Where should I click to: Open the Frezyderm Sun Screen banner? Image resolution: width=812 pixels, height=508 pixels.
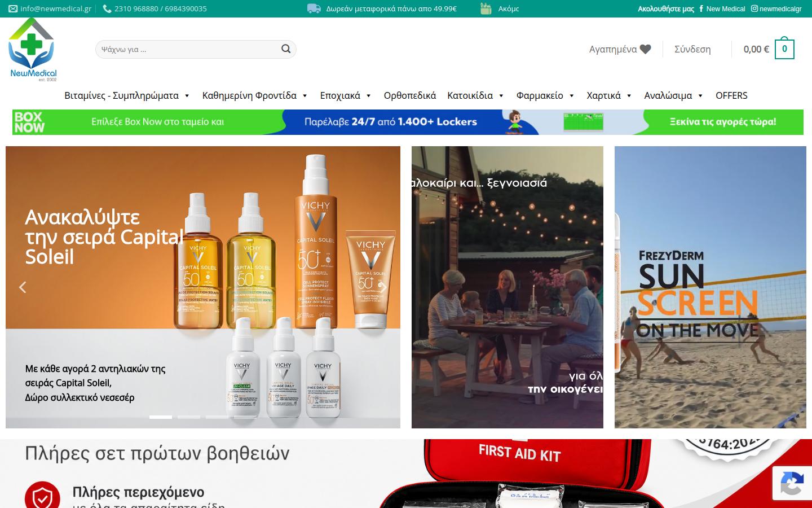pyautogui.click(x=710, y=287)
